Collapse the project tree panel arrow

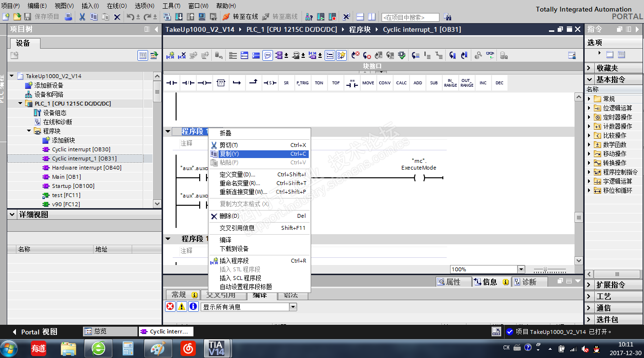point(156,29)
